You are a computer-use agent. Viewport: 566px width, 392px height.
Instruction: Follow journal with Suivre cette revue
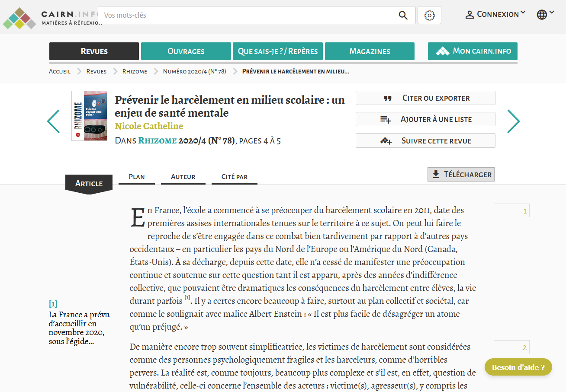(x=425, y=141)
